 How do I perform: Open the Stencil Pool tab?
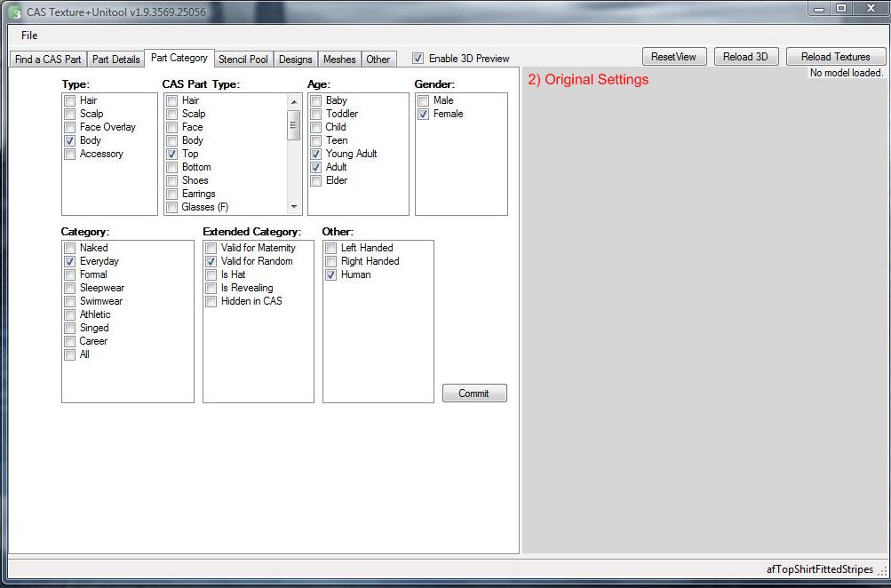click(x=243, y=60)
